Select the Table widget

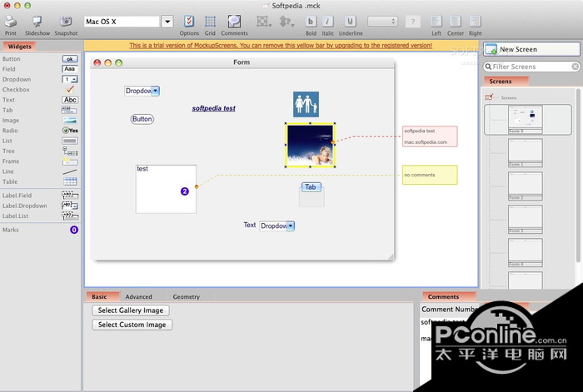(x=40, y=181)
